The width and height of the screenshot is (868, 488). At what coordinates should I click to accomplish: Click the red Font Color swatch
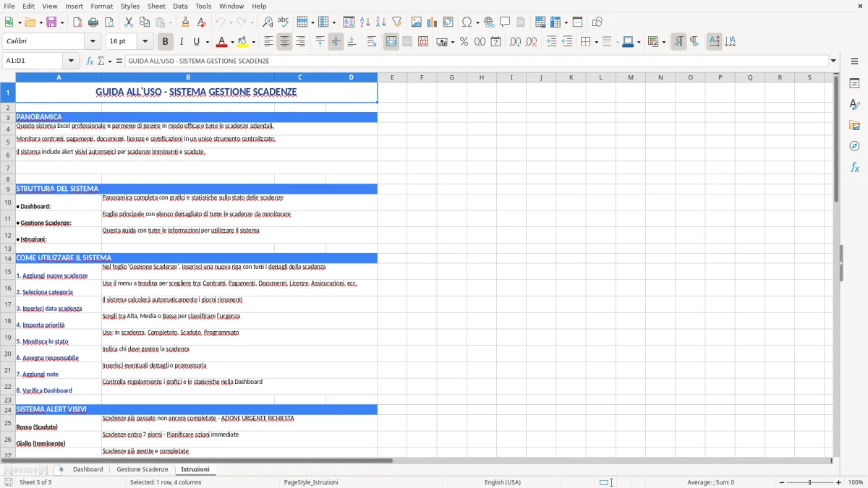222,42
